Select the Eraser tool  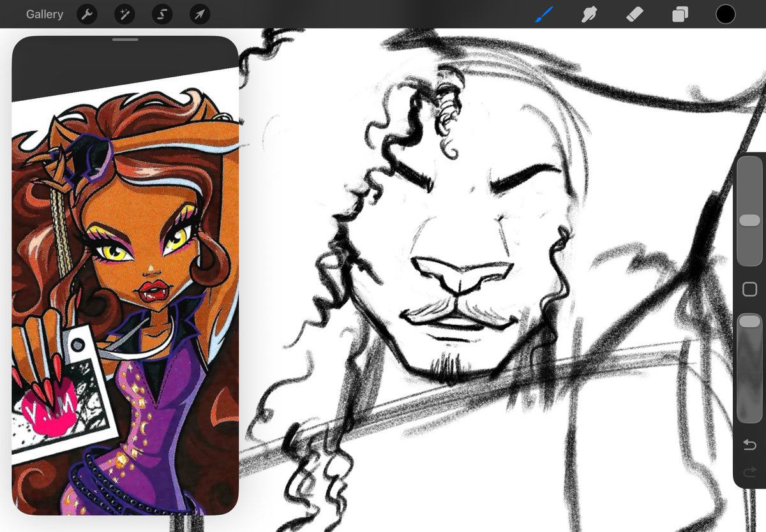click(635, 14)
